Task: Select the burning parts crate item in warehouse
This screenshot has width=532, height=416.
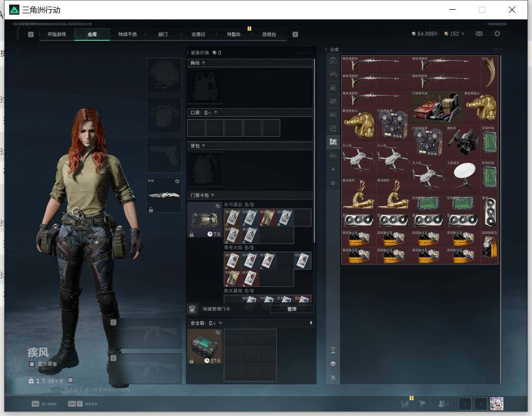Action: pos(437,107)
